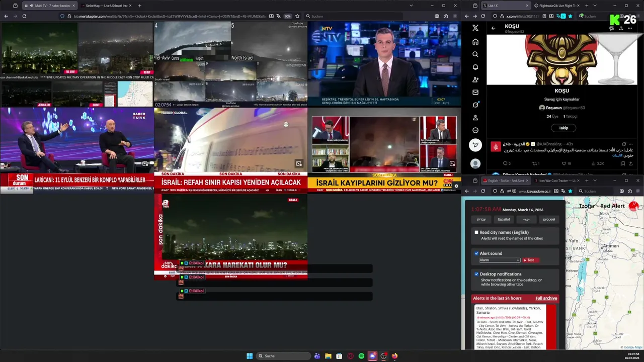The image size is (644, 362).
Task: Reload the Multi TV browser page
Action: pyautogui.click(x=24, y=16)
